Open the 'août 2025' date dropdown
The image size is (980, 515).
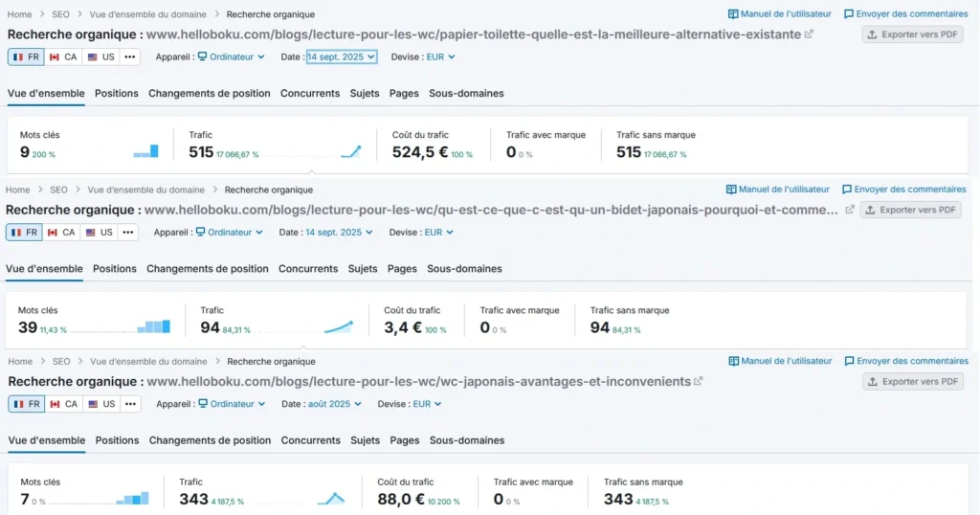(335, 404)
